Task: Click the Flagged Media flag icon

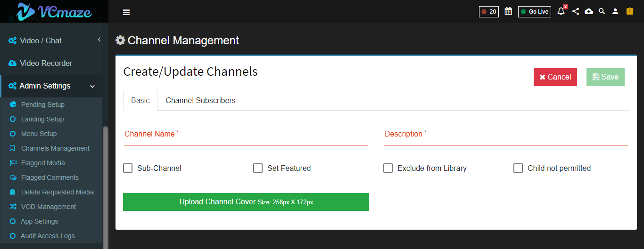Action: [x=13, y=163]
